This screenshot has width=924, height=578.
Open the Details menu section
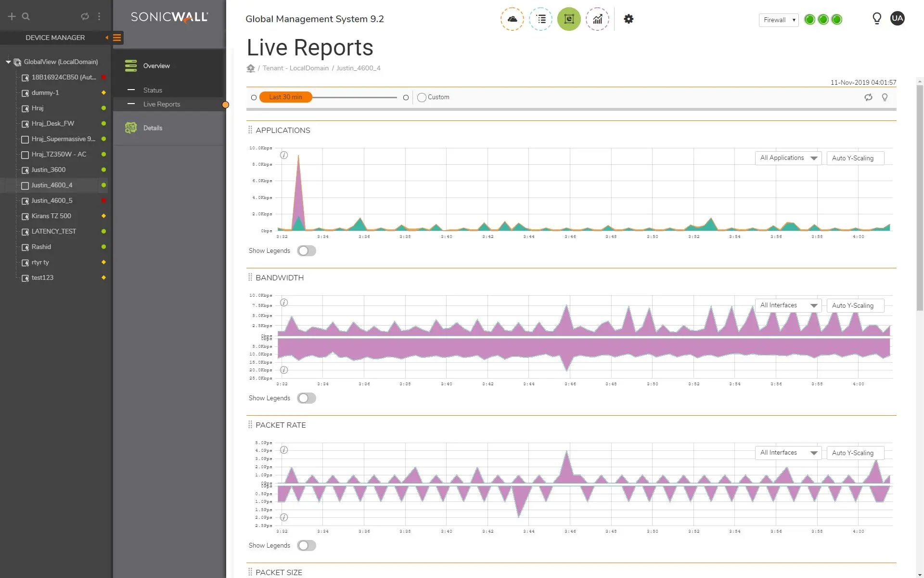(x=153, y=128)
